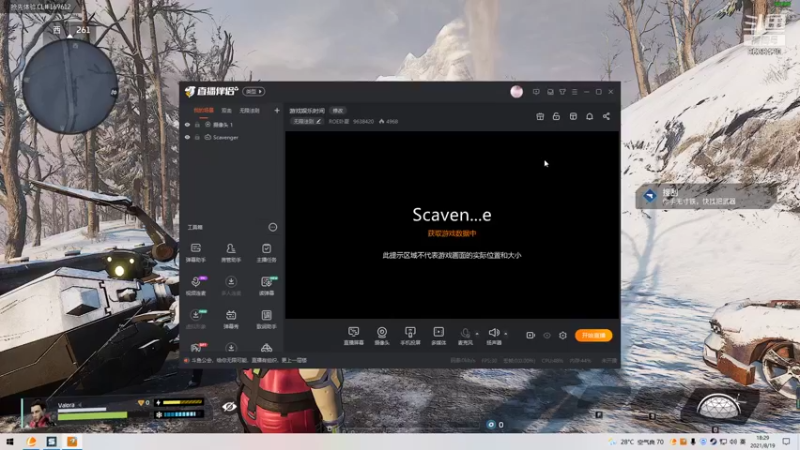The width and height of the screenshot is (800, 450).
Task: Hide the 摄像头 1 source with its eye icon
Action: pos(187,124)
